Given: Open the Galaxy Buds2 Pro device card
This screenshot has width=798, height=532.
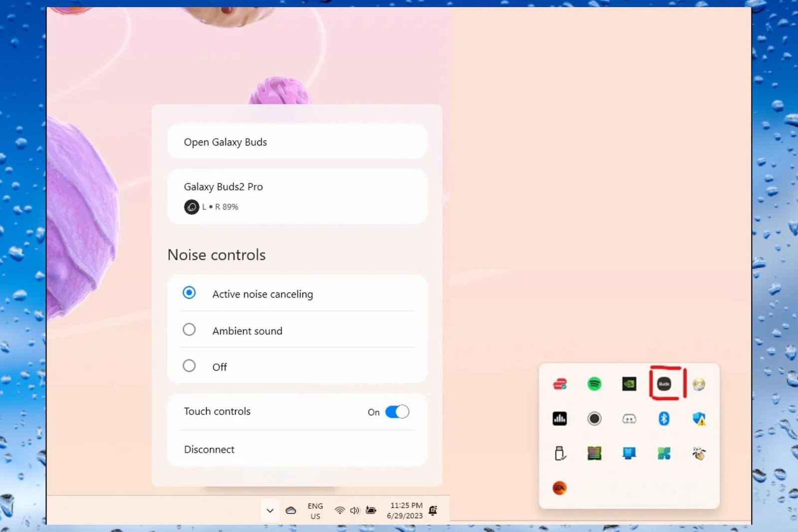Looking at the screenshot, I should pos(297,196).
